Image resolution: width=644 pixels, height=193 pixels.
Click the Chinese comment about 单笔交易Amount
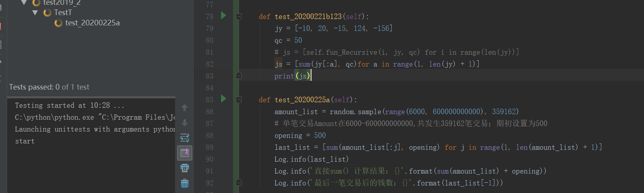pyautogui.click(x=411, y=124)
